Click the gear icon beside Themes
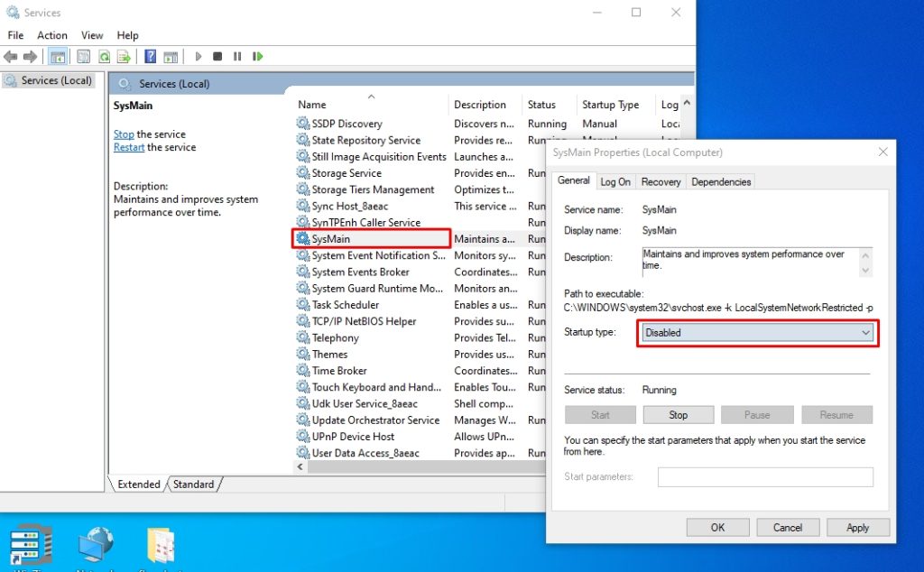The height and width of the screenshot is (572, 924). pos(303,354)
